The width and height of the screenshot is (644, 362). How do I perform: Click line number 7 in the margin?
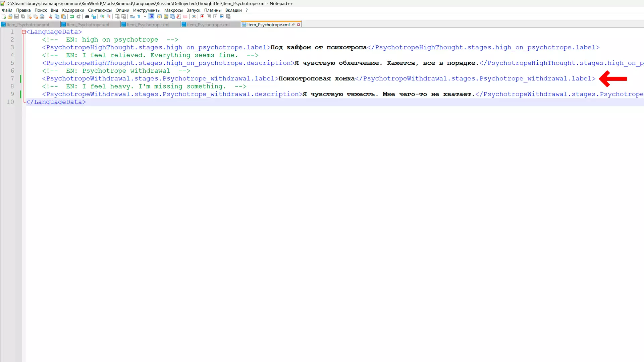[12, 78]
